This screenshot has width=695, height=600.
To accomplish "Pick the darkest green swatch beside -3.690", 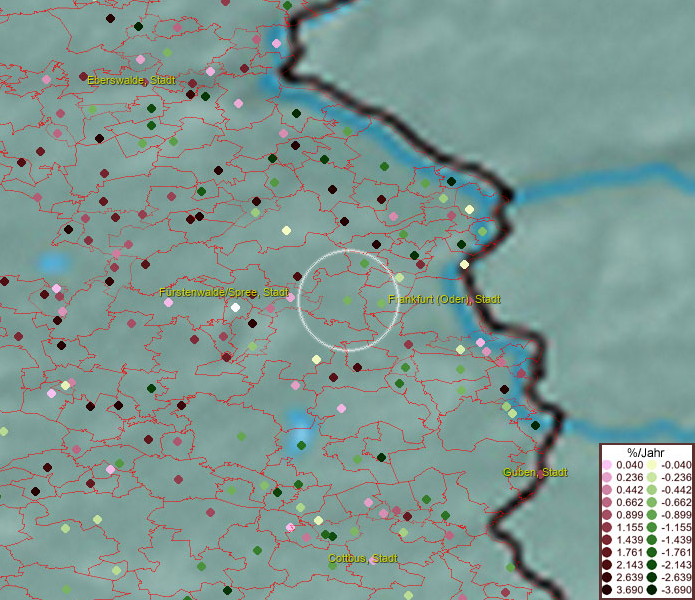I will (652, 590).
